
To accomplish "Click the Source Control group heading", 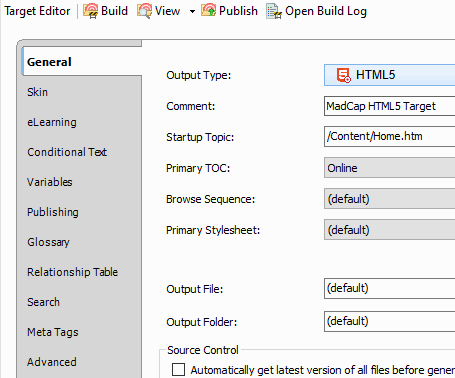I will pos(203,350).
